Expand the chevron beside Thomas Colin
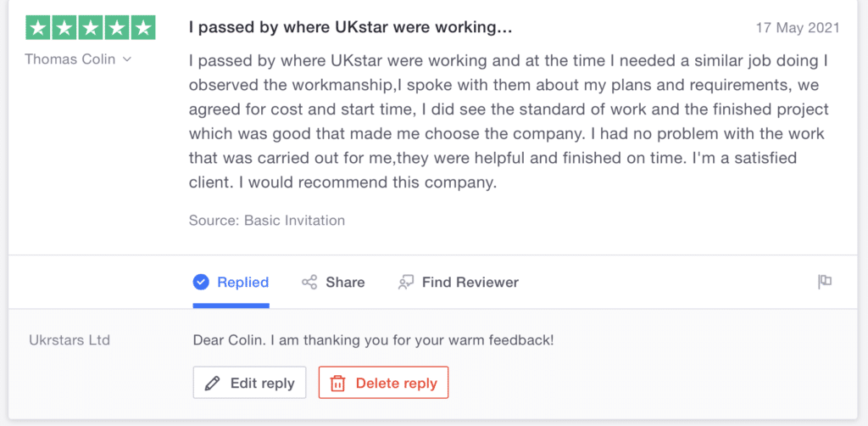The width and height of the screenshot is (868, 426). pyautogui.click(x=127, y=59)
